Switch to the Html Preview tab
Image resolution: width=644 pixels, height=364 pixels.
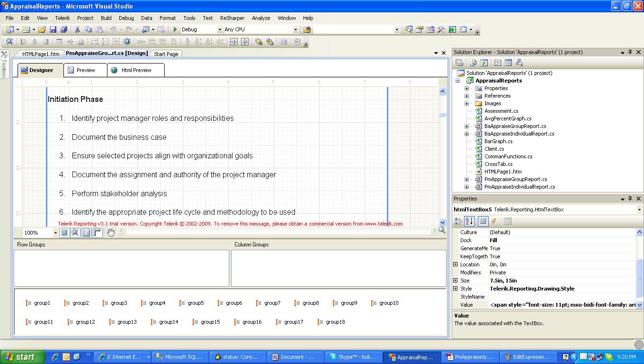tap(136, 70)
